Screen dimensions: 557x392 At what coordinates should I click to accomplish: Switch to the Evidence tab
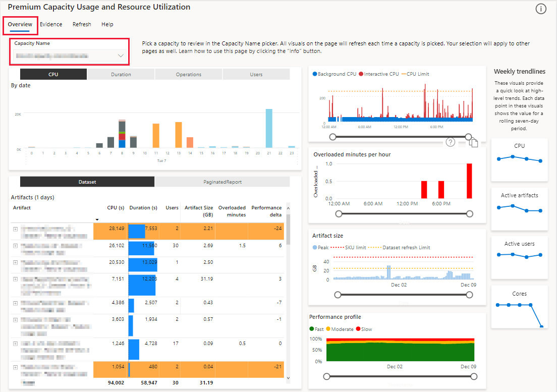coord(51,24)
